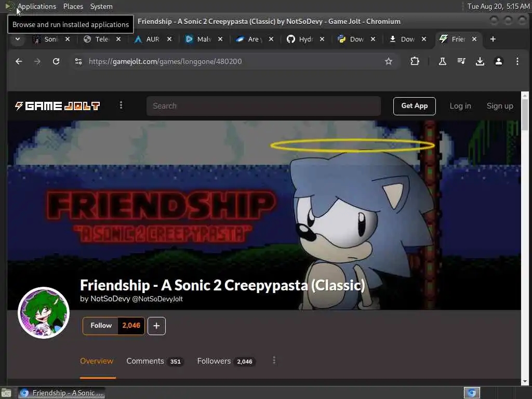
Task: Open the Comments 351 tab
Action: point(155,362)
